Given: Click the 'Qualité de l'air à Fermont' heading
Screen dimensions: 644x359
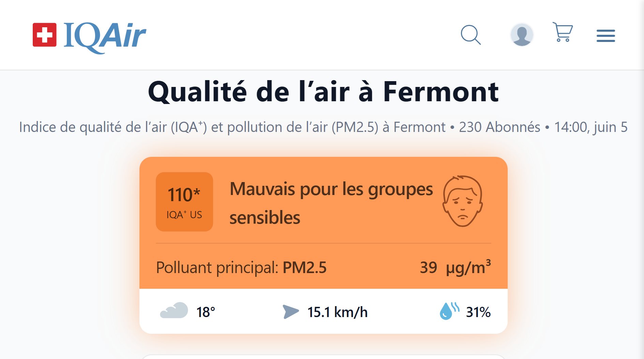Looking at the screenshot, I should tap(323, 92).
